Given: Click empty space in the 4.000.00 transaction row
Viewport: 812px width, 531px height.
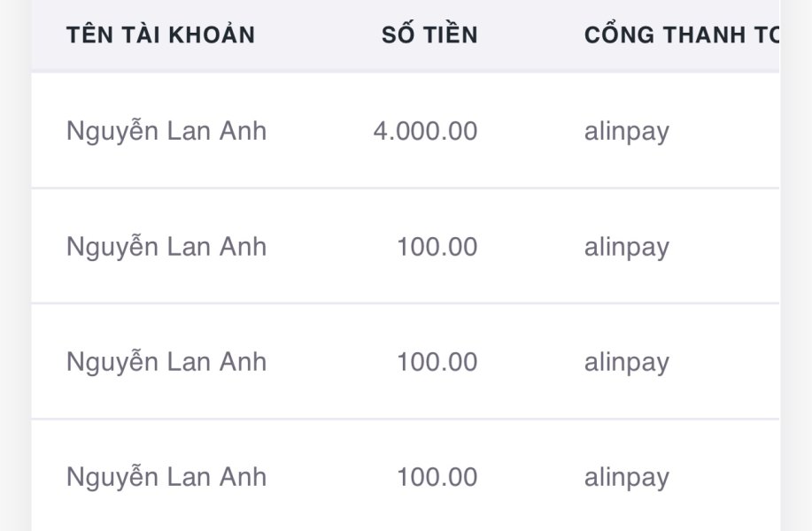Looking at the screenshot, I should (x=725, y=130).
